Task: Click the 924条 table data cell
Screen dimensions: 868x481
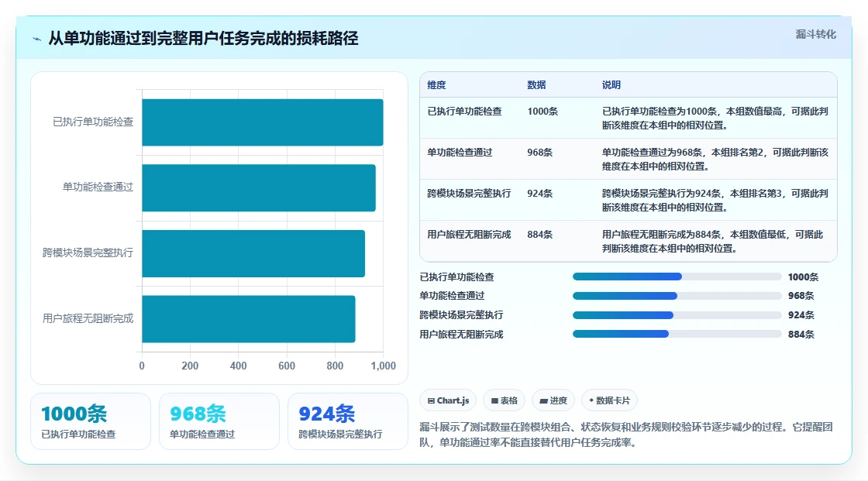Action: point(539,193)
